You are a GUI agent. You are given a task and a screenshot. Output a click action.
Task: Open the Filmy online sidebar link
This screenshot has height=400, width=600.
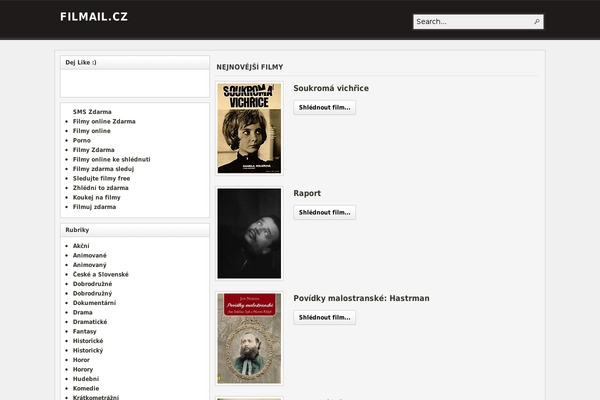[91, 131]
